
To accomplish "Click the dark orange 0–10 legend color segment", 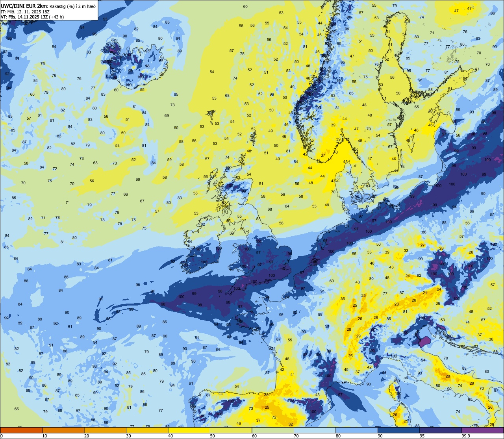I will coord(21,430).
